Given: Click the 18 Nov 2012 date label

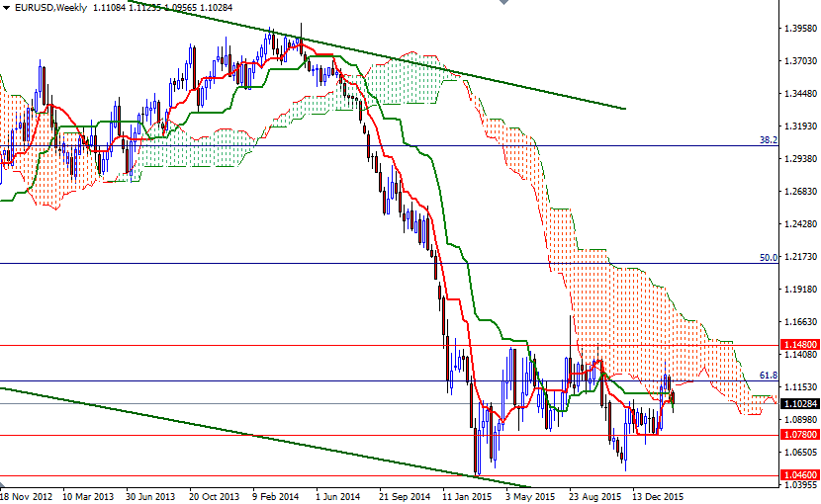Looking at the screenshot, I should pyautogui.click(x=26, y=496).
